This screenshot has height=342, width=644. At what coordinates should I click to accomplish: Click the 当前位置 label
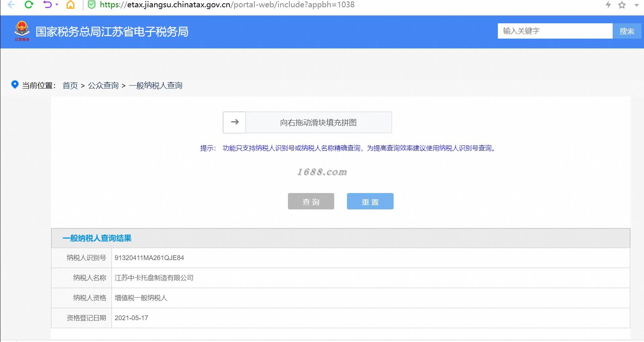click(39, 85)
